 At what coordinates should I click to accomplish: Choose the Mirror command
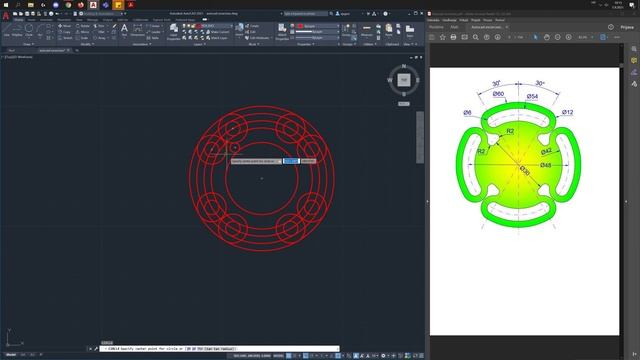pos(83,32)
